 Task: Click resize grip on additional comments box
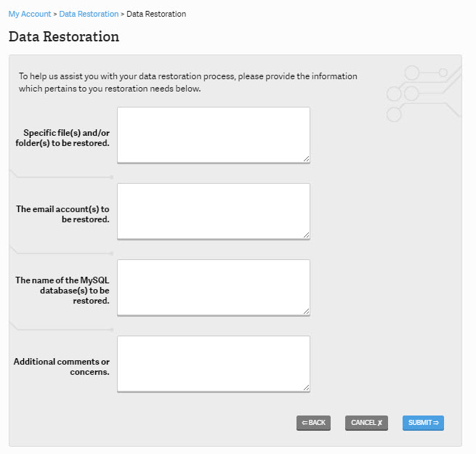(306, 387)
